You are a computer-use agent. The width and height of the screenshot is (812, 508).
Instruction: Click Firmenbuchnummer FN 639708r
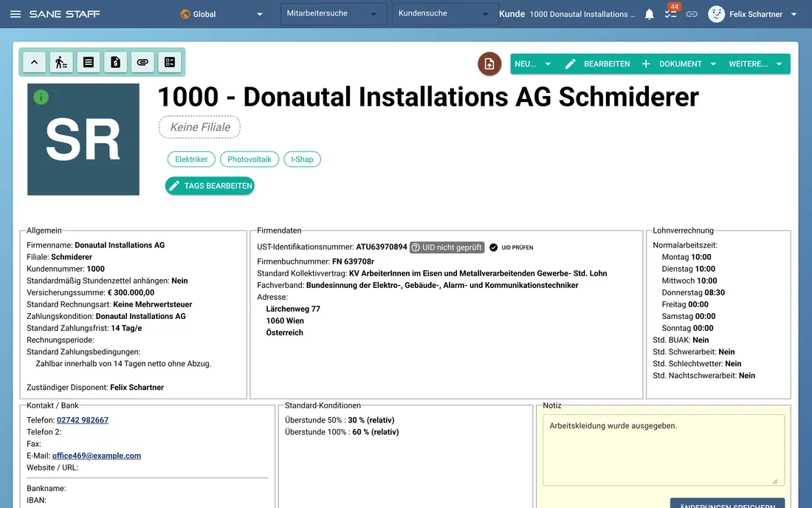315,261
